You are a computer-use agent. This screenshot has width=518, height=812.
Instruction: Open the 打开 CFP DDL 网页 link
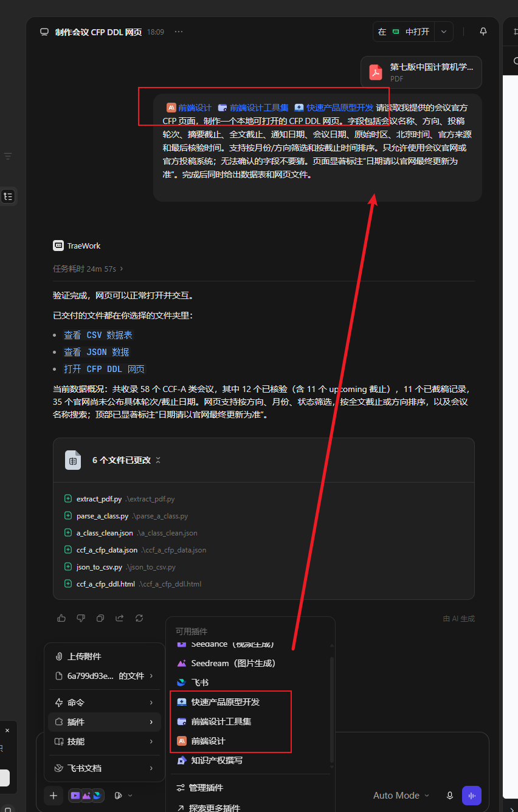[x=104, y=369]
